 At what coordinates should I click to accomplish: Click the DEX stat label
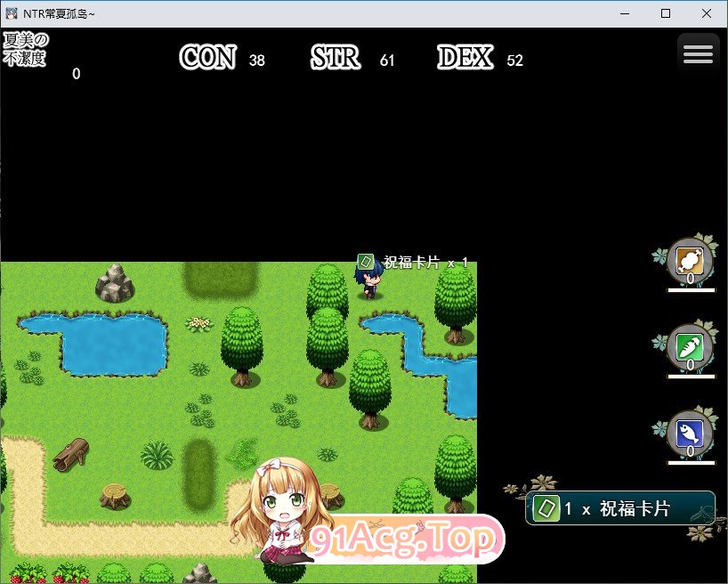pos(465,57)
